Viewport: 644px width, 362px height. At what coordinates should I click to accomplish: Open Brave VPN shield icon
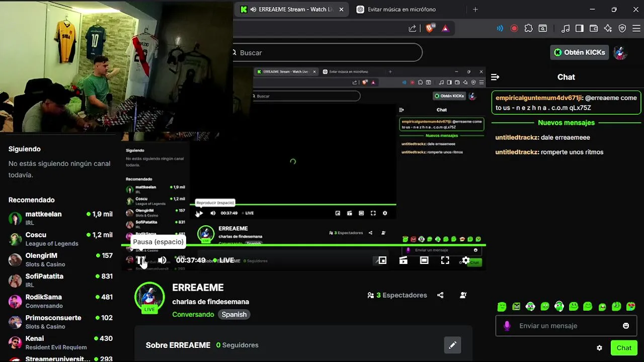point(622,29)
